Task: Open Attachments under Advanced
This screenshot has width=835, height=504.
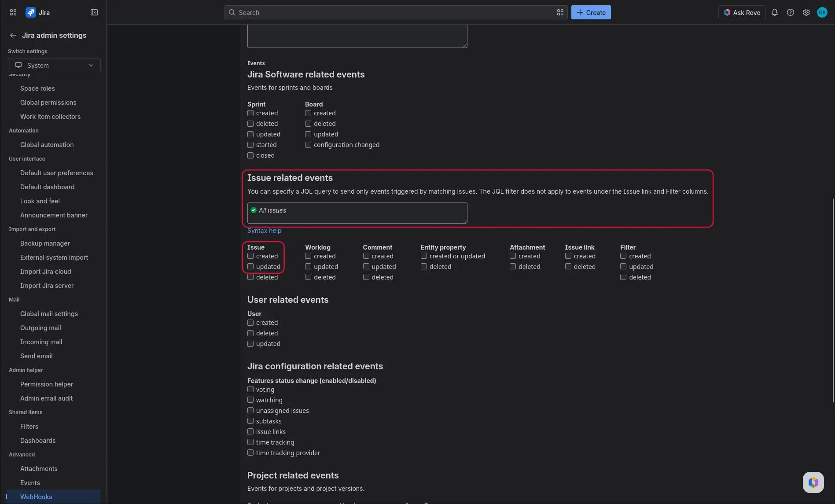Action: 39,469
